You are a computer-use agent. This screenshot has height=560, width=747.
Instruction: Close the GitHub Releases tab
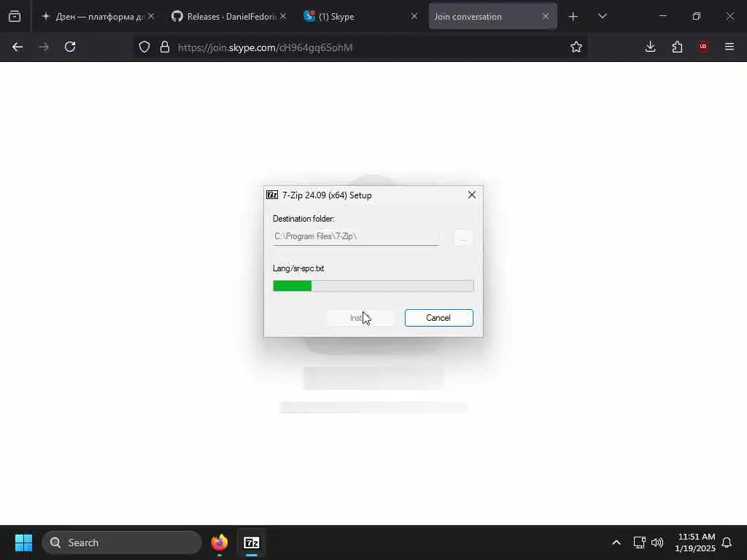tap(283, 16)
